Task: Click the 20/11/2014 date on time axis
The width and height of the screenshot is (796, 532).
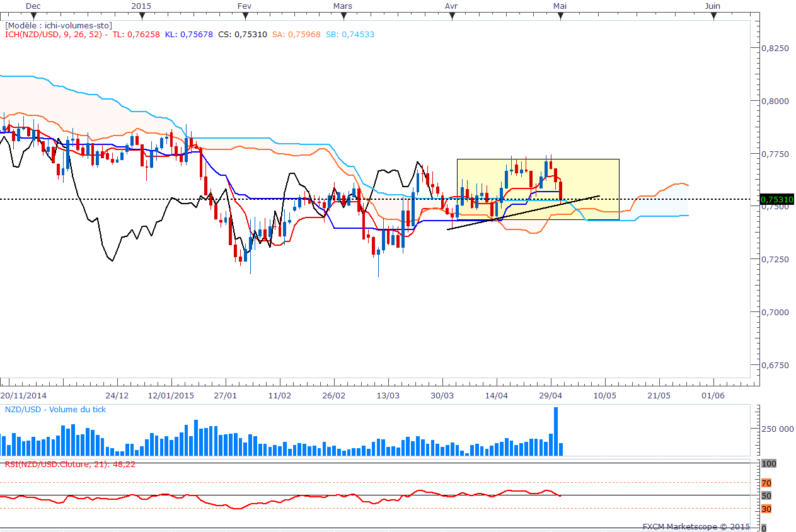Action: coord(23,395)
